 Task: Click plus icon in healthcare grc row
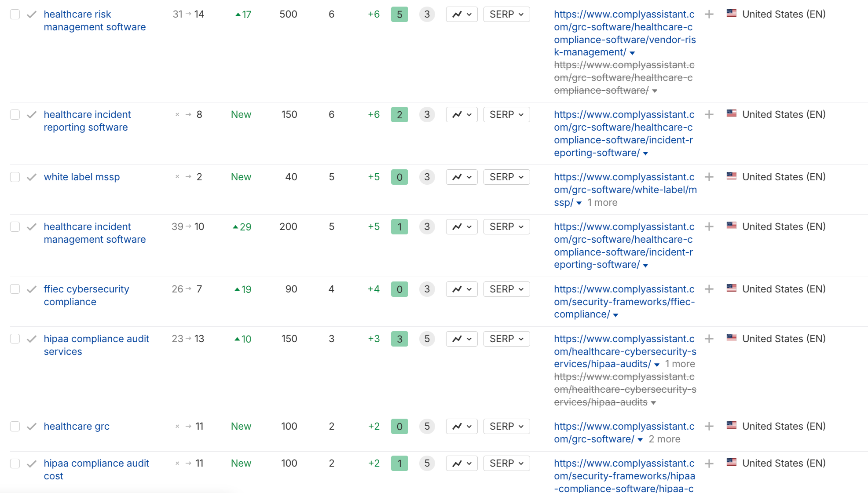(x=709, y=427)
